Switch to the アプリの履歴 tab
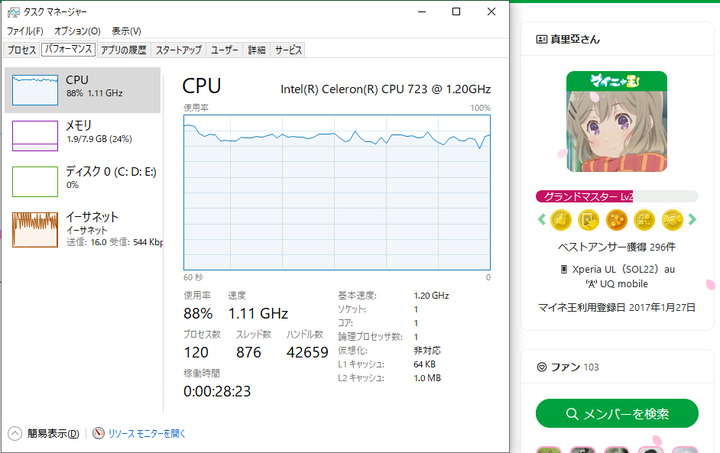 click(x=124, y=50)
